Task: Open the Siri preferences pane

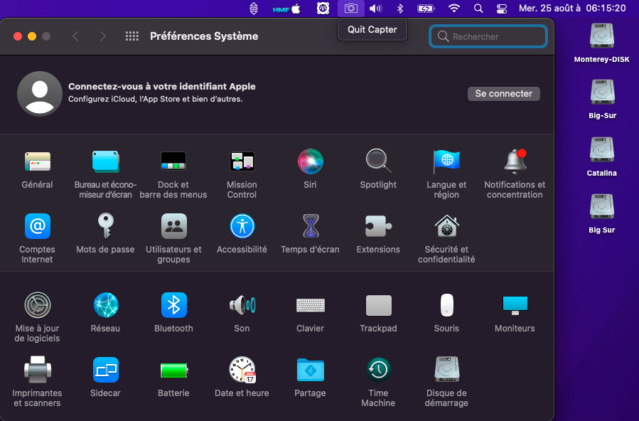Action: pyautogui.click(x=310, y=162)
